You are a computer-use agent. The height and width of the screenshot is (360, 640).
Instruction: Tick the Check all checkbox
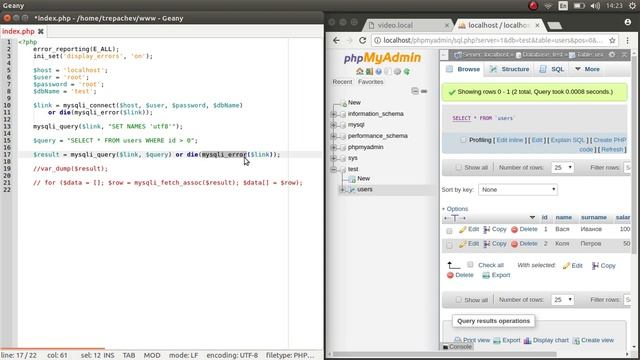[470, 264]
